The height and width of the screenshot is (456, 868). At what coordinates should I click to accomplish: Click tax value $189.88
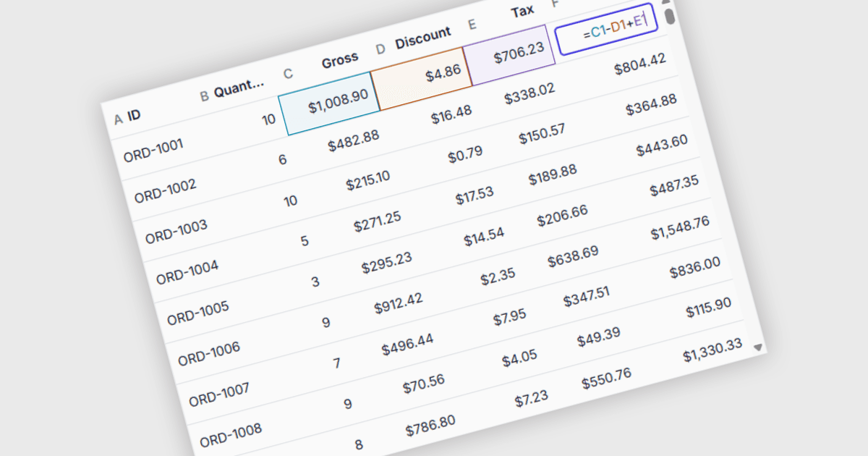click(x=553, y=174)
